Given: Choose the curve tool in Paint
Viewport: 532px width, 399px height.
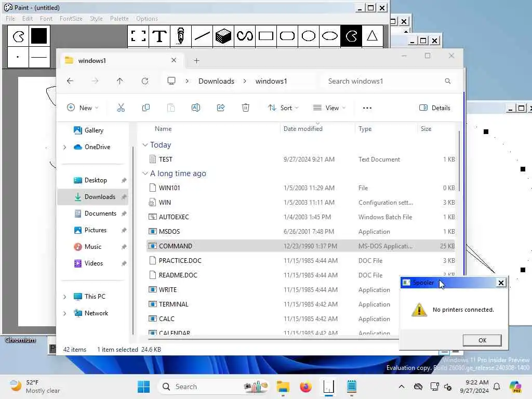Looking at the screenshot, I should [x=245, y=36].
